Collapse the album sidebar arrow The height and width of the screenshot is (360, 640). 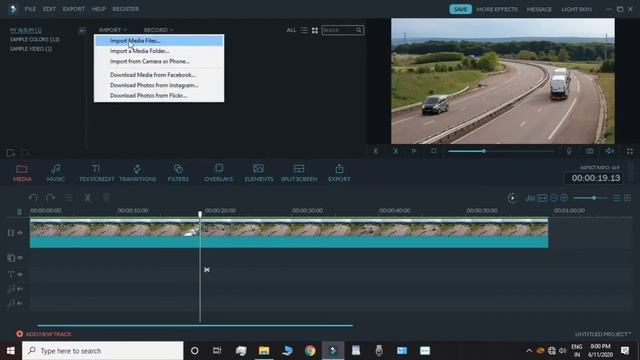point(82,30)
